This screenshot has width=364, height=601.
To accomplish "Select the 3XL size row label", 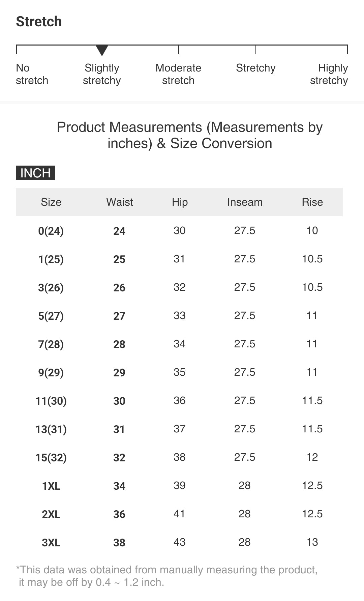I will 51,543.
